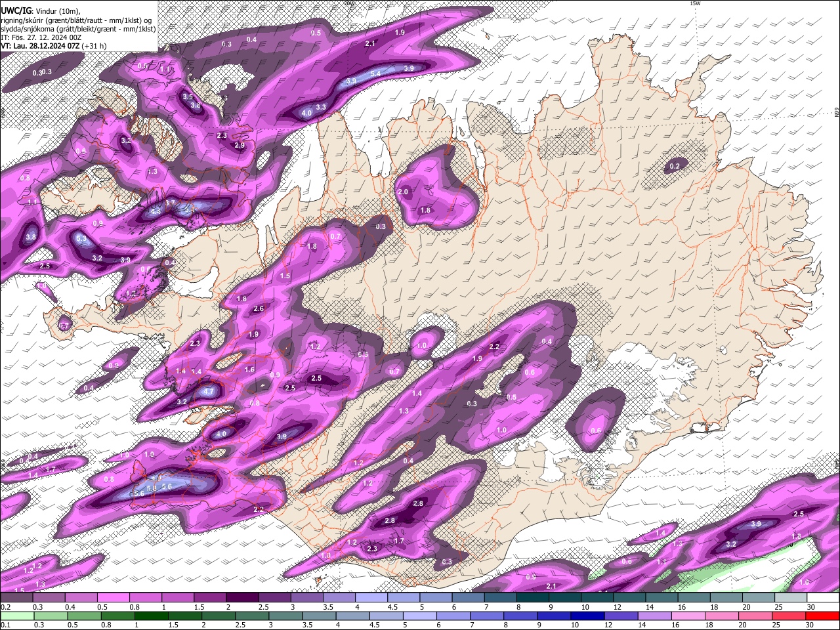Click the '10' label on the upper scale
Viewport: 840px width, 630px height.
[585, 607]
